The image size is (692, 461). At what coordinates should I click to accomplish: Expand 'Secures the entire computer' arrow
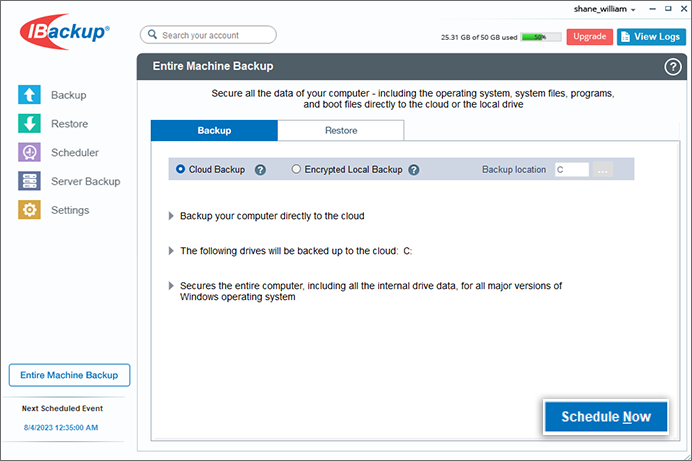[x=171, y=285]
